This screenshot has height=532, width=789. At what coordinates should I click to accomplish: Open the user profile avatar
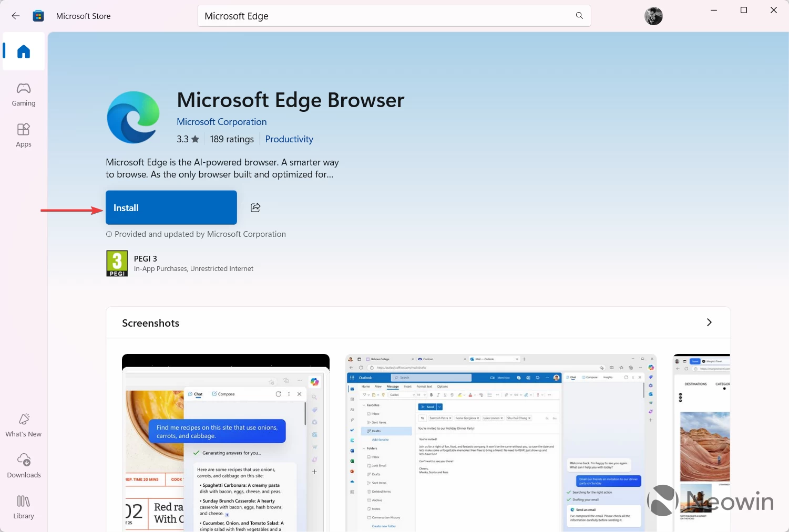pos(653,16)
